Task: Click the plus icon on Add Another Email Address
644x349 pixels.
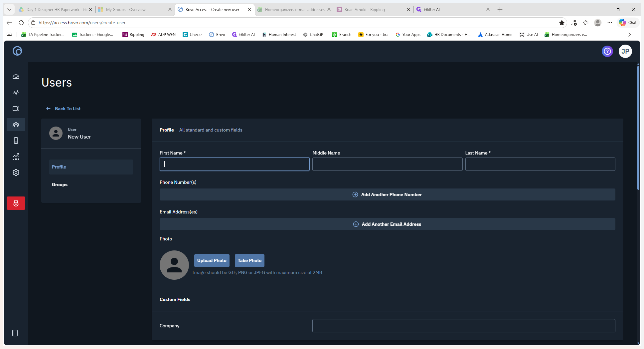Action: 356,224
